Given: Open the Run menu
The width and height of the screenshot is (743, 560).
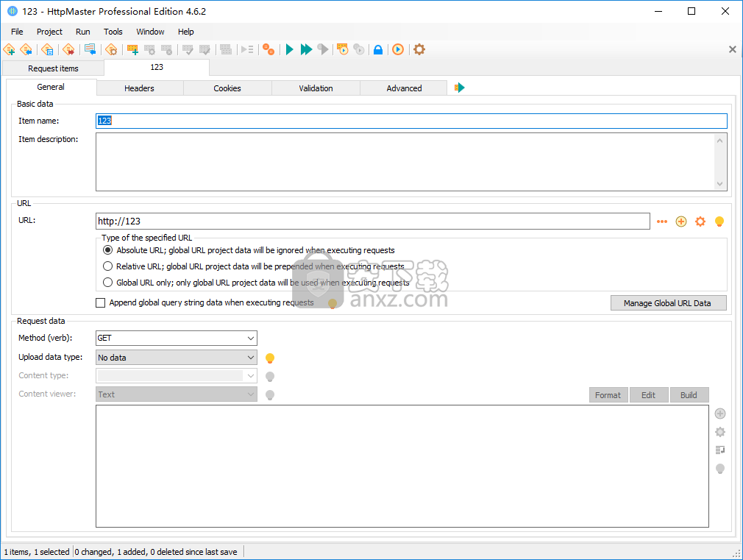Looking at the screenshot, I should coord(83,32).
